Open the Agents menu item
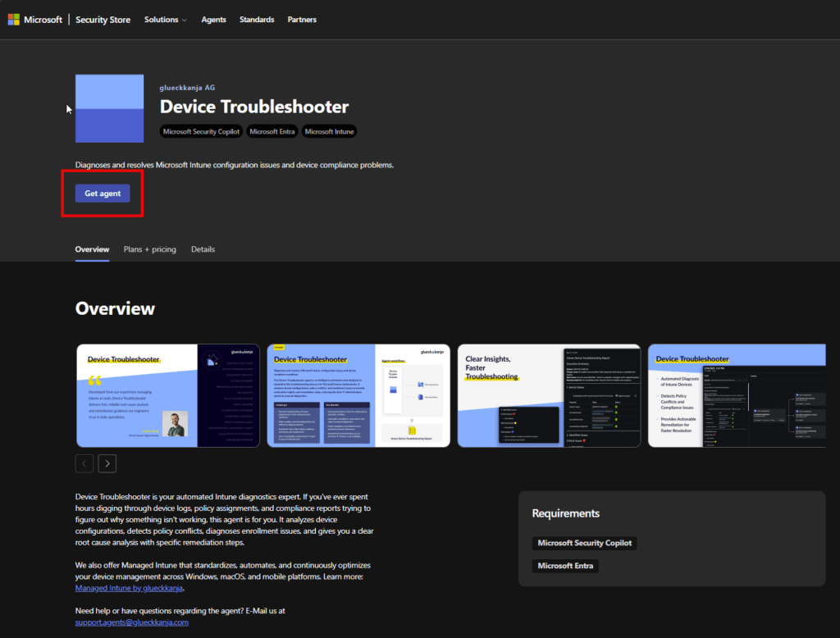Image resolution: width=840 pixels, height=638 pixels. (214, 20)
